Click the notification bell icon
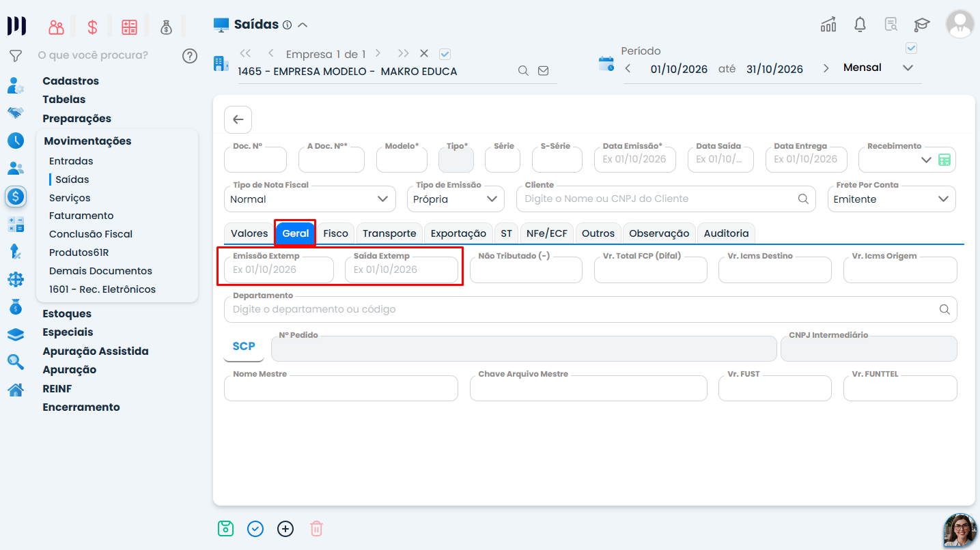The width and height of the screenshot is (980, 550). click(x=860, y=25)
